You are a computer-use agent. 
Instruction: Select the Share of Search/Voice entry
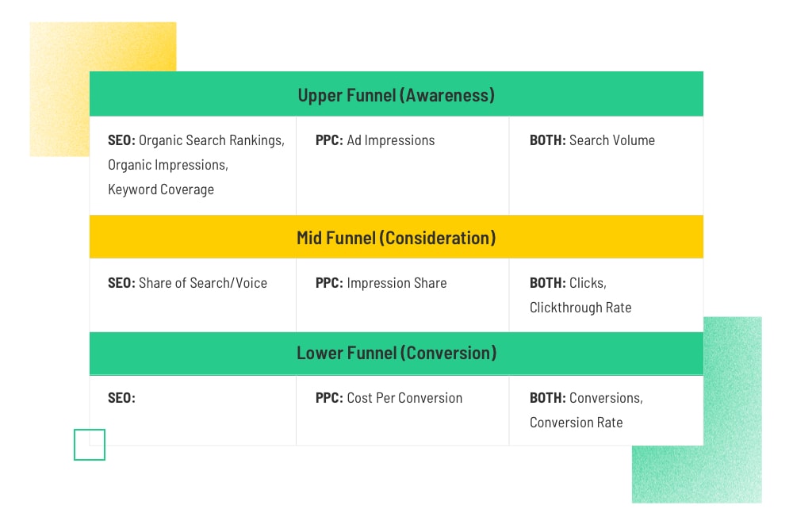click(187, 283)
